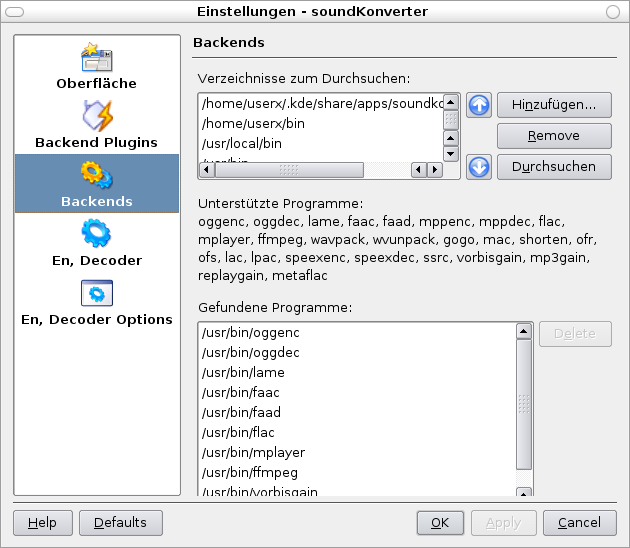
Task: Select /usr/bin/mplayer in found programs
Action: click(x=357, y=452)
